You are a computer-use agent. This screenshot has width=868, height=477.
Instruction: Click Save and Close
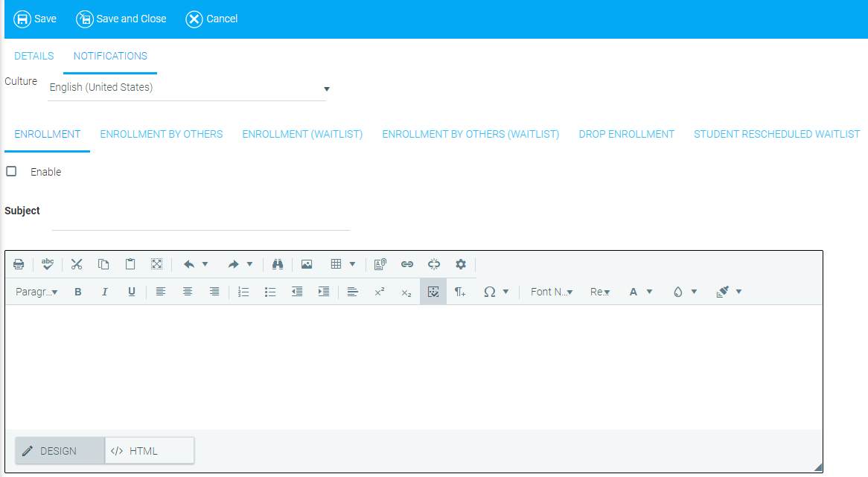click(121, 19)
